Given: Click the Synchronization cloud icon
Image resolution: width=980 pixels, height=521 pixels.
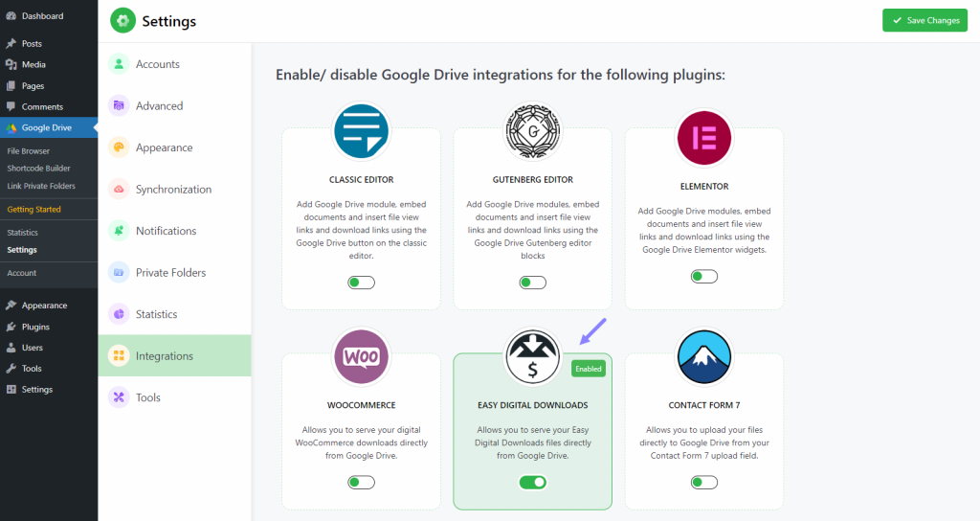Looking at the screenshot, I should click(x=119, y=189).
